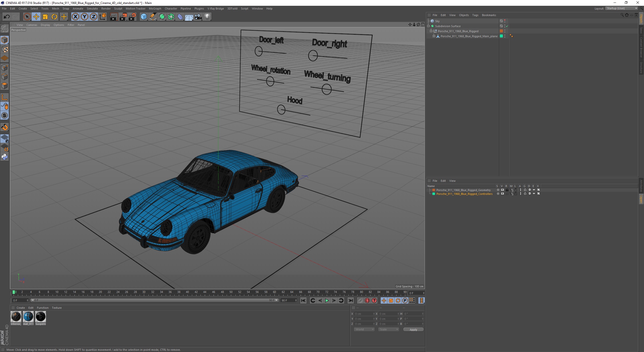Expand Porsche_911_1968_Blue_Rigged_Main_plane node

click(434, 36)
